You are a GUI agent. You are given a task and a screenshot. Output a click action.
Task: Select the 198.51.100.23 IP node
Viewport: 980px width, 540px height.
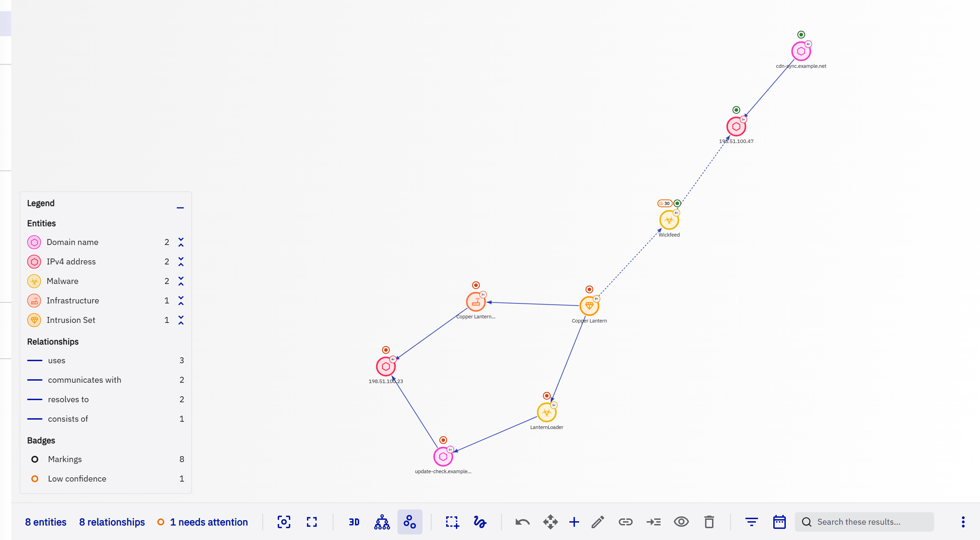[386, 367]
